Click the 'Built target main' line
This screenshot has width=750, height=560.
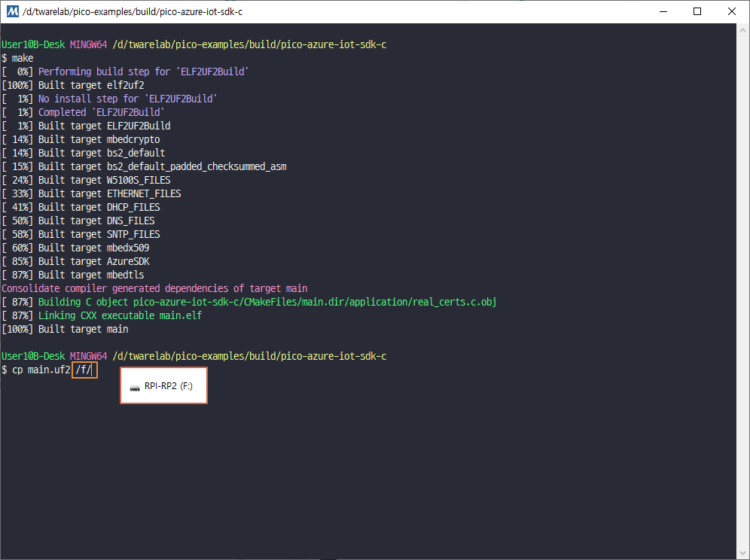coord(65,329)
